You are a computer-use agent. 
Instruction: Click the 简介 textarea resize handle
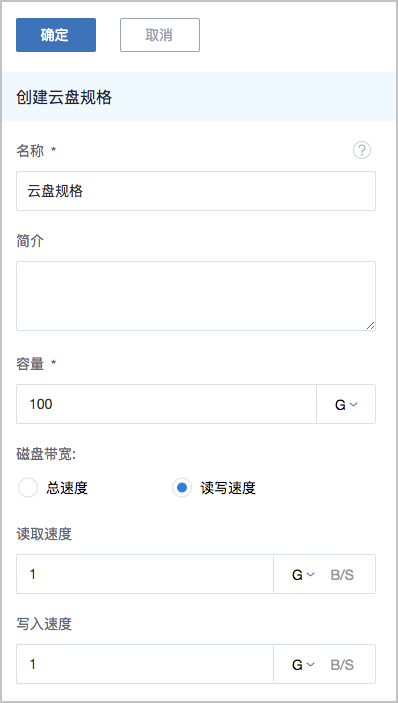(370, 325)
